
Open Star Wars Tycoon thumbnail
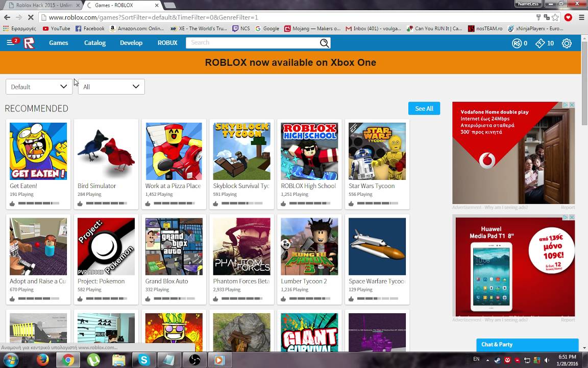pyautogui.click(x=377, y=151)
